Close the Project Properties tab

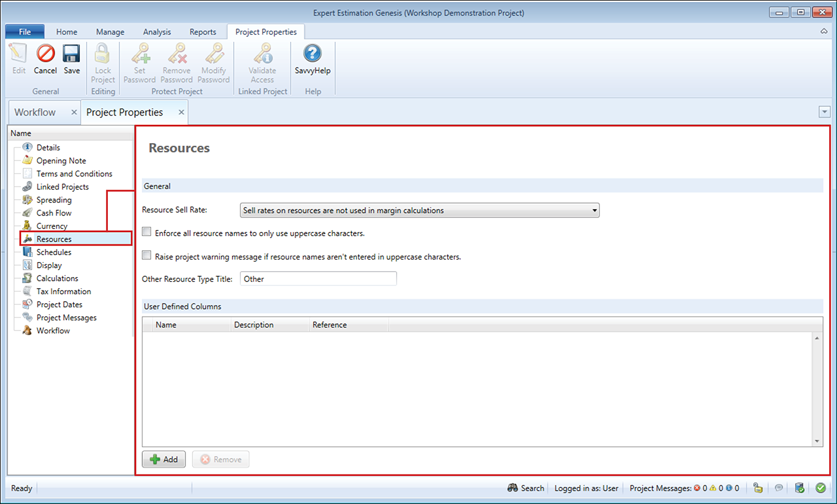coord(182,112)
